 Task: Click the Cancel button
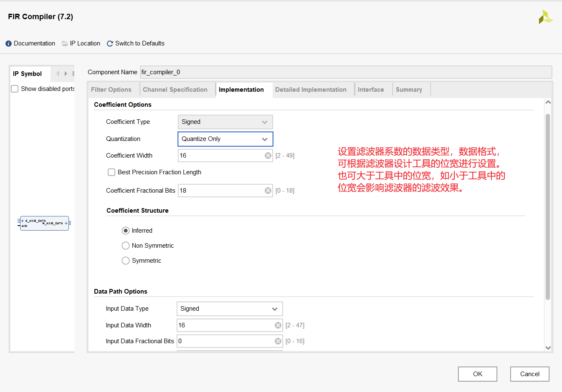pos(530,374)
